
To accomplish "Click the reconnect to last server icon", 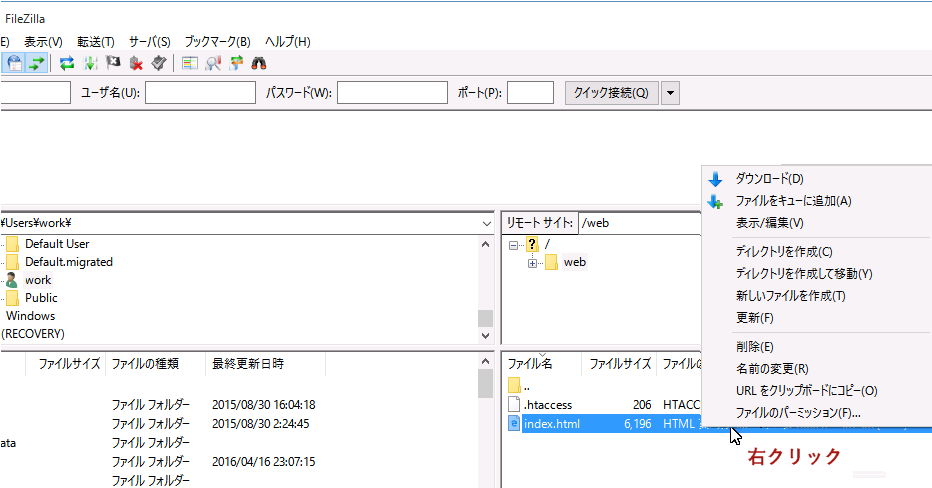I will pyautogui.click(x=158, y=63).
